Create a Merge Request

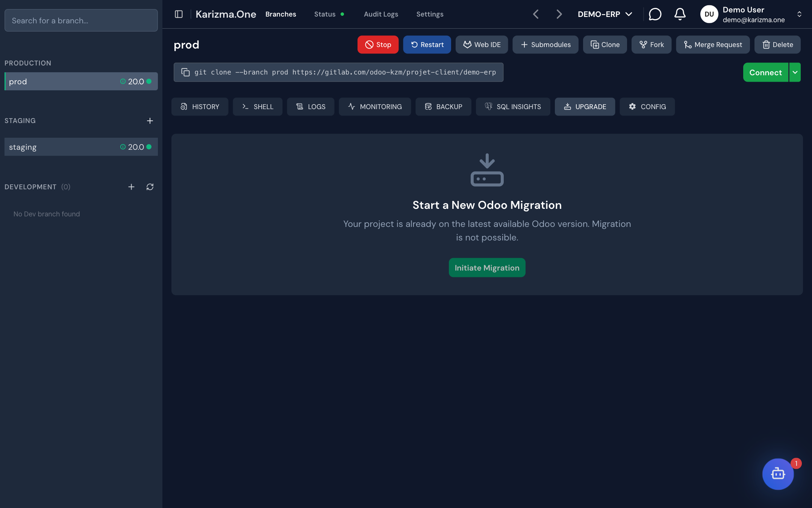[x=713, y=45]
